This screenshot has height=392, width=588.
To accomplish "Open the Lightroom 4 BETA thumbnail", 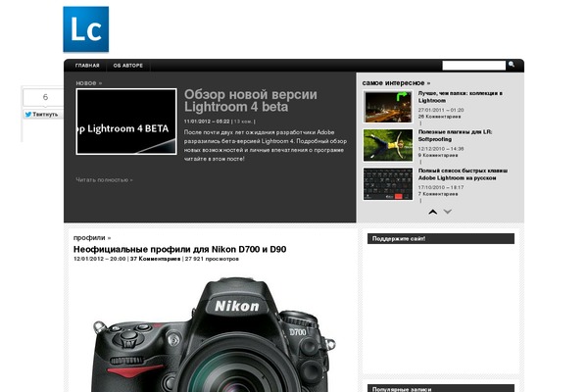I will [126, 122].
